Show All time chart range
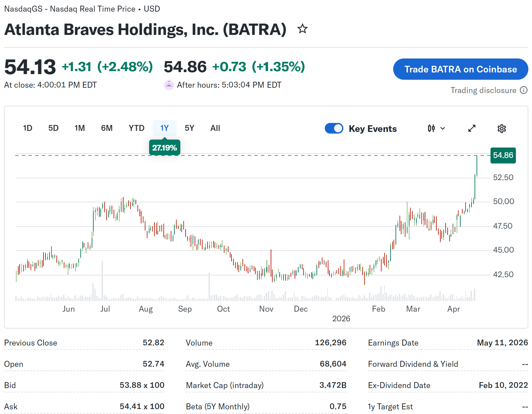Screen dimensions: 532x414 (215, 128)
